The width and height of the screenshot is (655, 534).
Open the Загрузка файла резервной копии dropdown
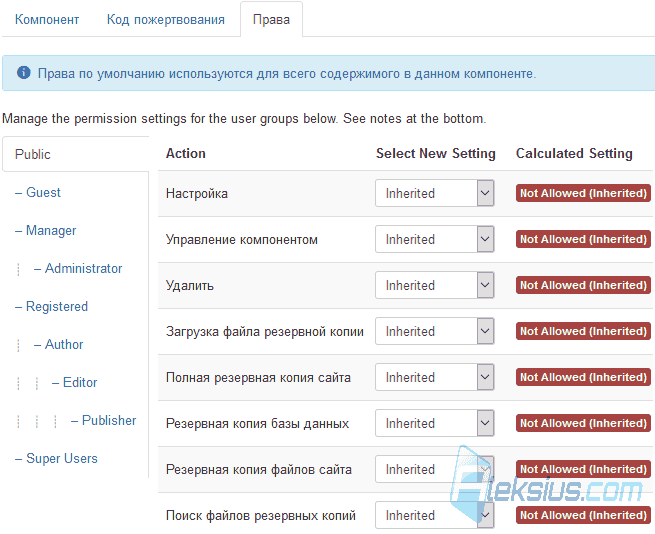click(435, 331)
